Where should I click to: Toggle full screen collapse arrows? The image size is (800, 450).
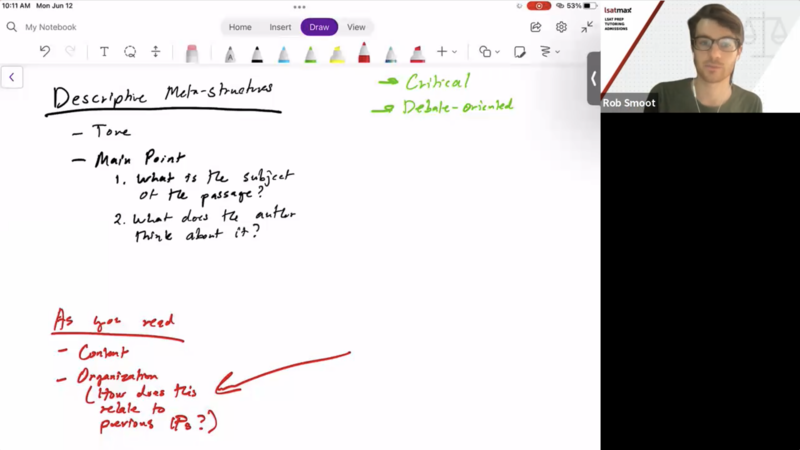point(587,27)
